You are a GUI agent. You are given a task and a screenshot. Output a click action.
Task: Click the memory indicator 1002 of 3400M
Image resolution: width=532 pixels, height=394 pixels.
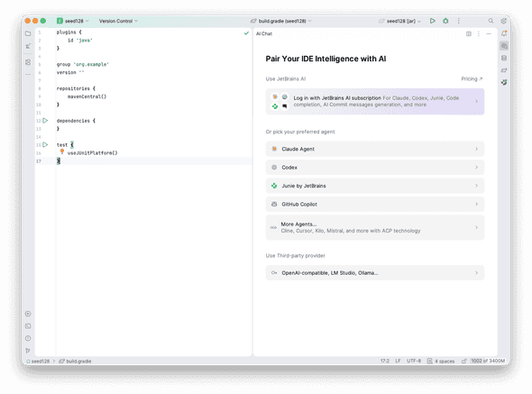488,361
